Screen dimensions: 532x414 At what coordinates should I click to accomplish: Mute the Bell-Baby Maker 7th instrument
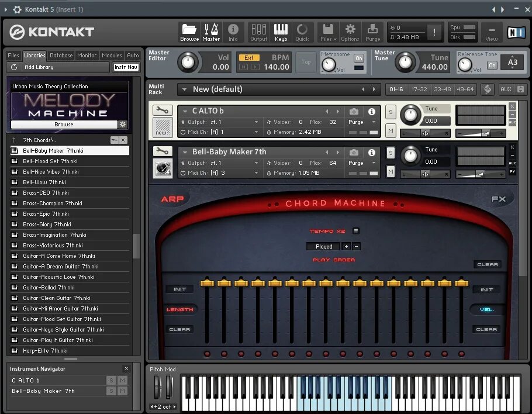[391, 171]
